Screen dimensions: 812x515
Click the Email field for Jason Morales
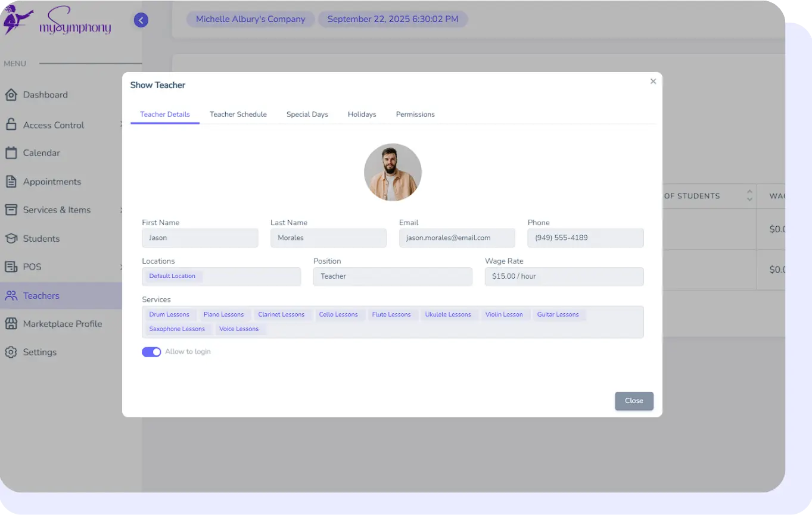click(x=456, y=238)
